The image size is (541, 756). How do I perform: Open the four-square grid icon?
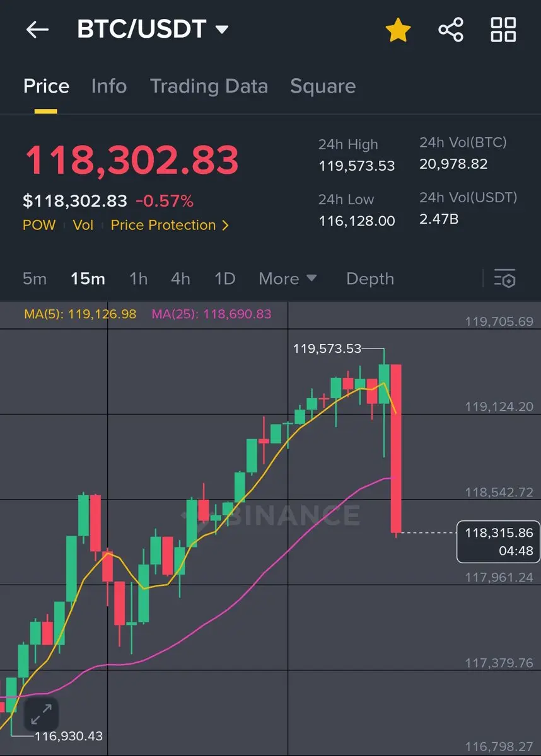coord(503,30)
